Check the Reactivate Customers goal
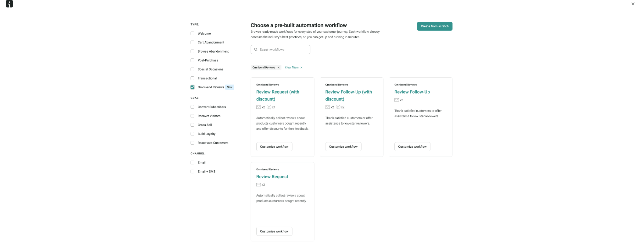The width and height of the screenshot is (644, 248). click(192, 143)
